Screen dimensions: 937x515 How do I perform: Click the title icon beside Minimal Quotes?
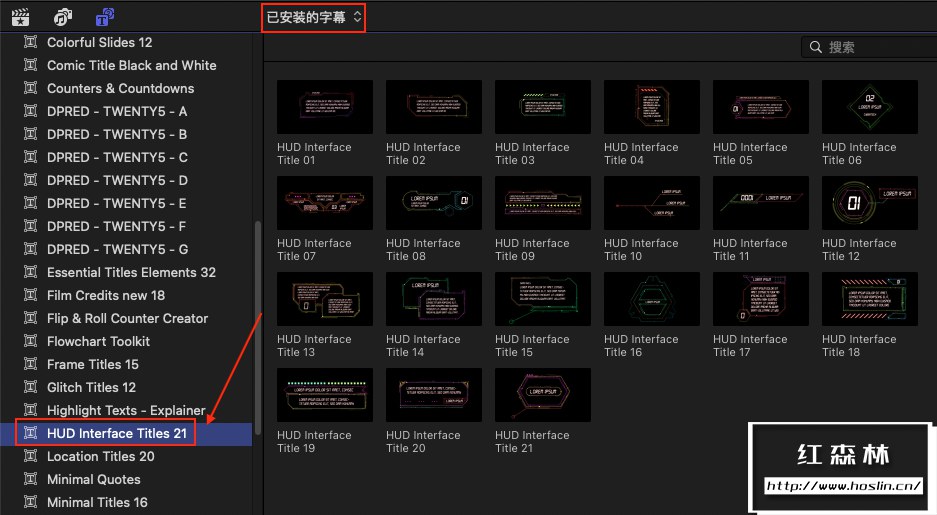(30, 479)
